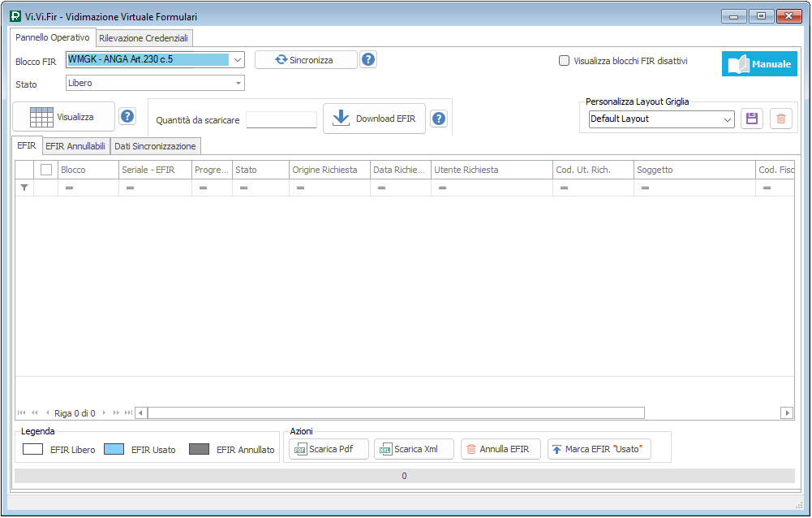Delete the grid layout with trash icon
Viewport: 812px width, 518px height.
[780, 119]
